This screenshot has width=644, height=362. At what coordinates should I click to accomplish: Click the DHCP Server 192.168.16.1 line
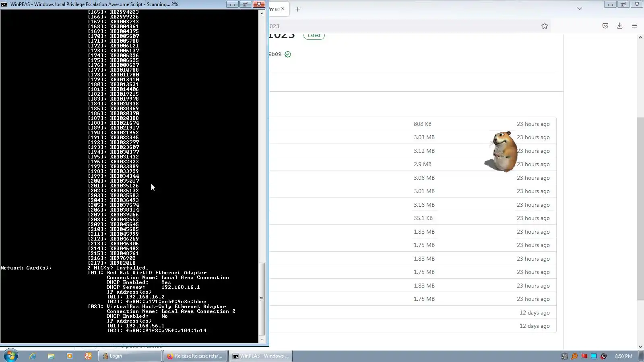coord(153,287)
